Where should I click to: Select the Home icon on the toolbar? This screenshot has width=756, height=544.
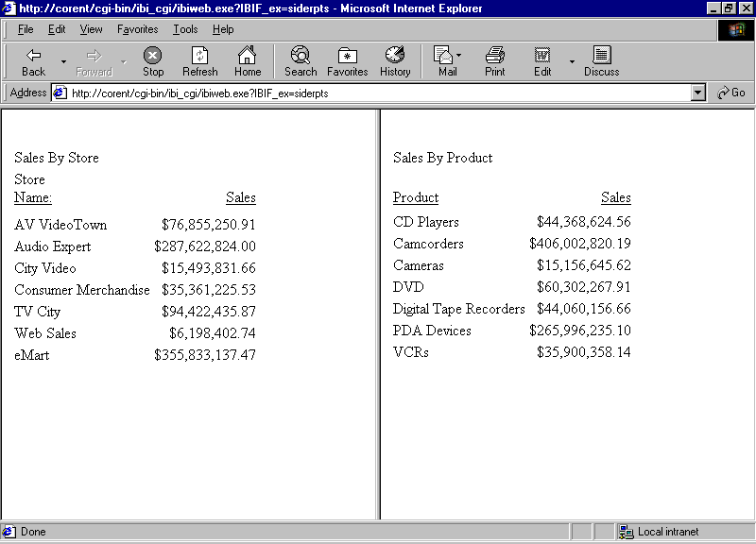click(x=247, y=60)
